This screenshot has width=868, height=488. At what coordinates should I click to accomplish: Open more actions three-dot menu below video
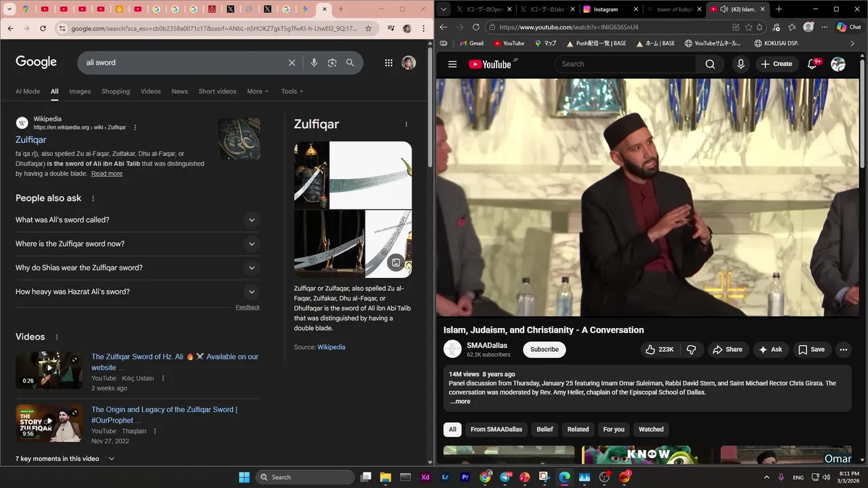[x=844, y=350]
